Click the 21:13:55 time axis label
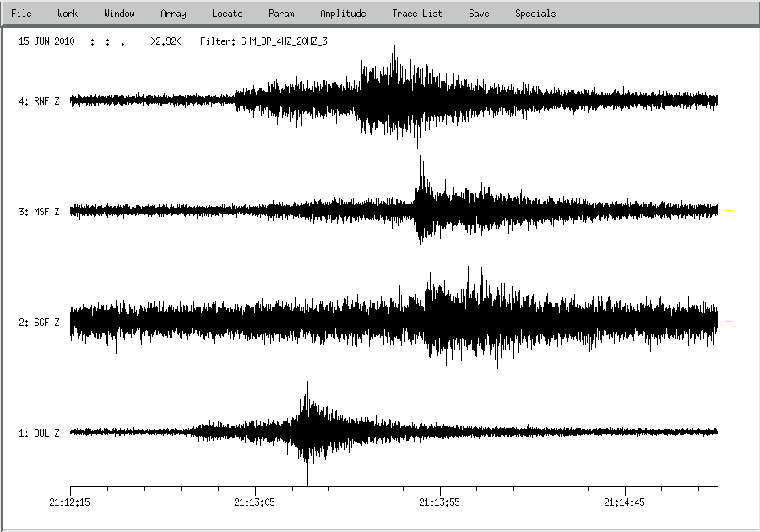 click(x=440, y=502)
